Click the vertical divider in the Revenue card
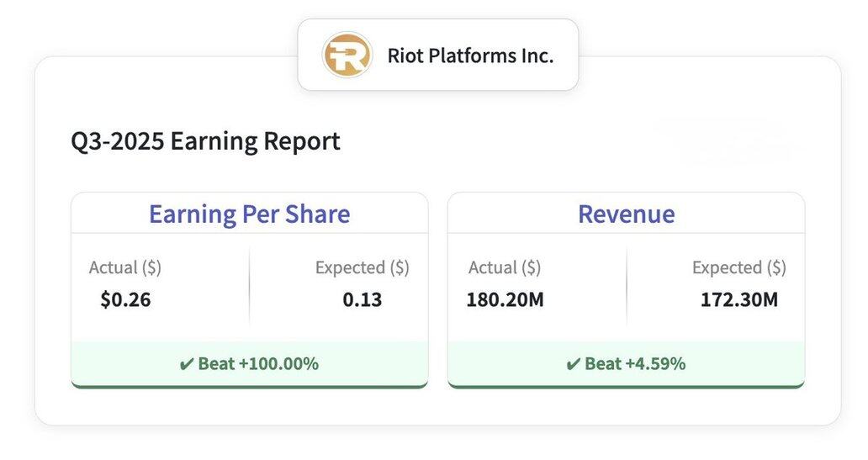This screenshot has height=460, width=868. (627, 286)
